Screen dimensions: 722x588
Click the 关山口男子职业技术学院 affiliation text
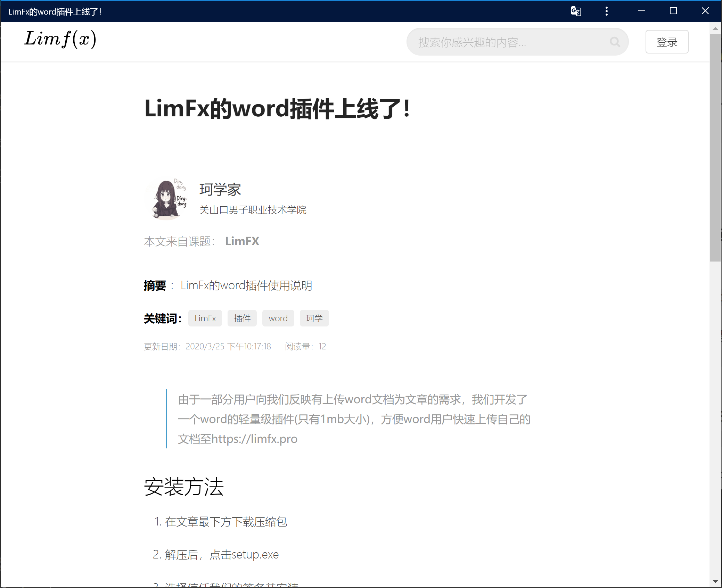click(253, 210)
